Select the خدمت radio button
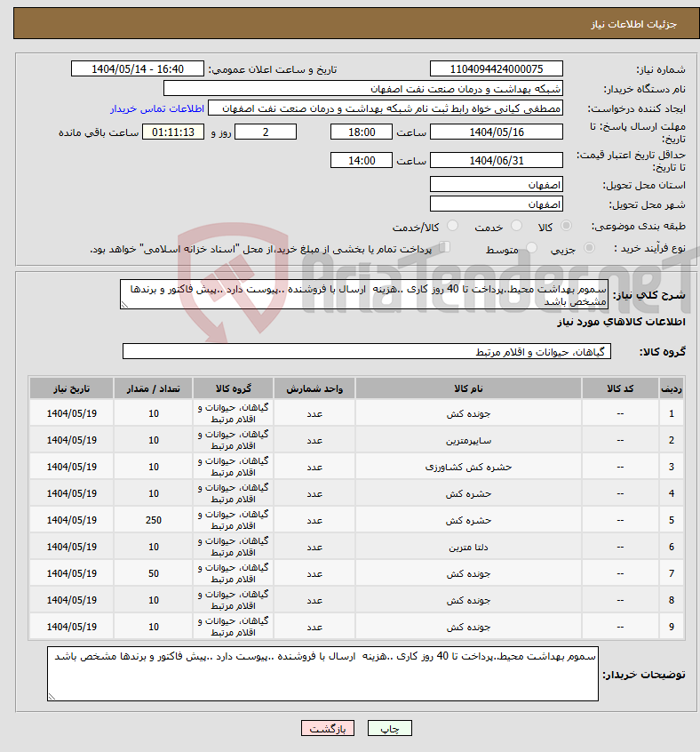Image resolution: width=700 pixels, height=752 pixels. pos(516,226)
